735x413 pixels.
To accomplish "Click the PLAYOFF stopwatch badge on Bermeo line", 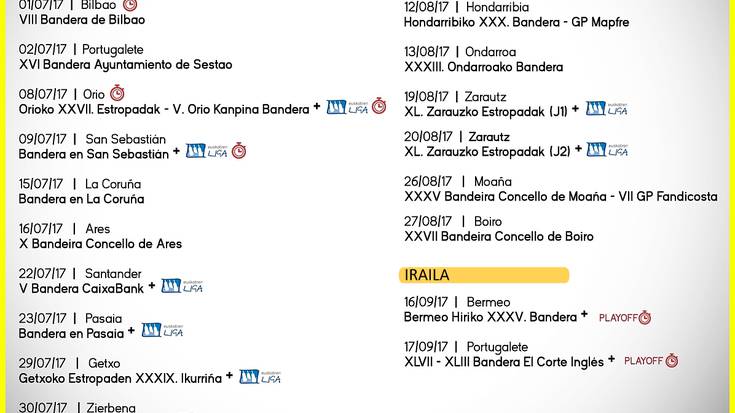I will [625, 317].
